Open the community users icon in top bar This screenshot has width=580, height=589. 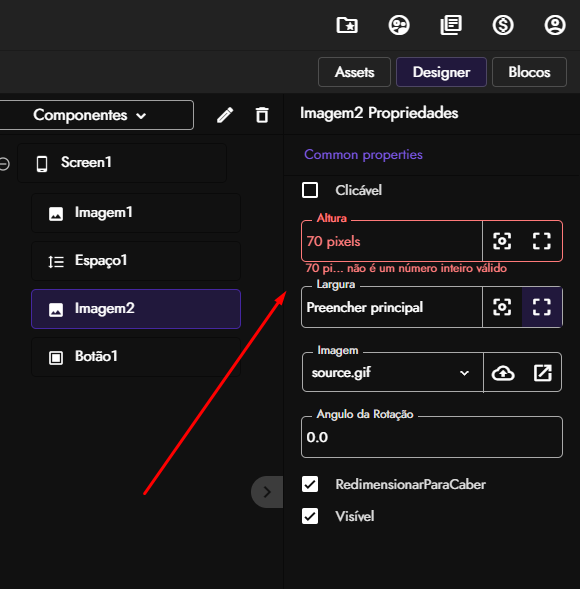399,25
